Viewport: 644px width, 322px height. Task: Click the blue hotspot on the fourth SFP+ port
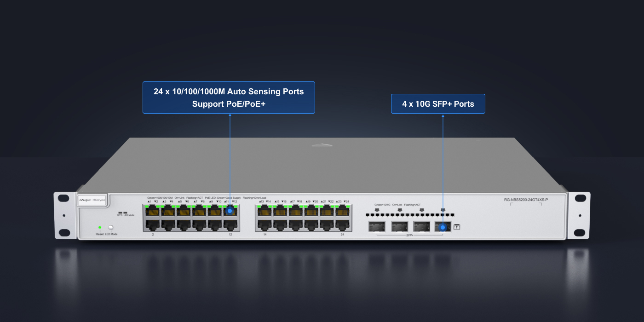443,227
